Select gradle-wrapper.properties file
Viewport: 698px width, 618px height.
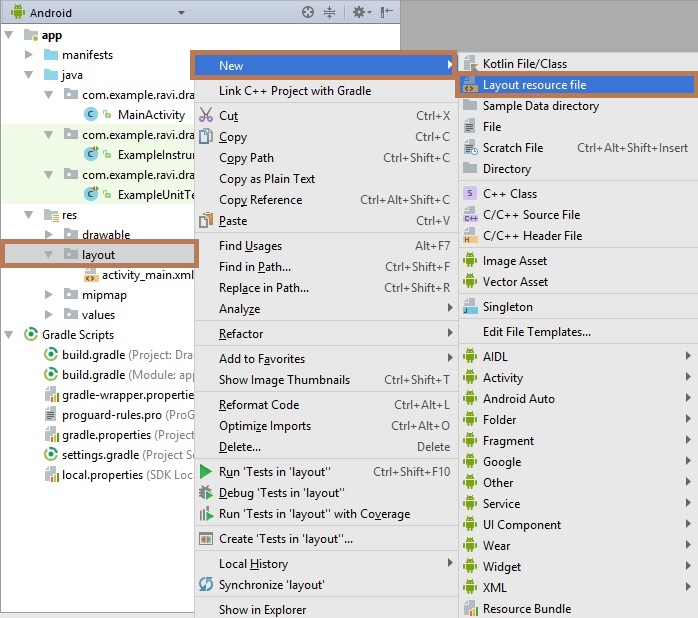coord(128,394)
